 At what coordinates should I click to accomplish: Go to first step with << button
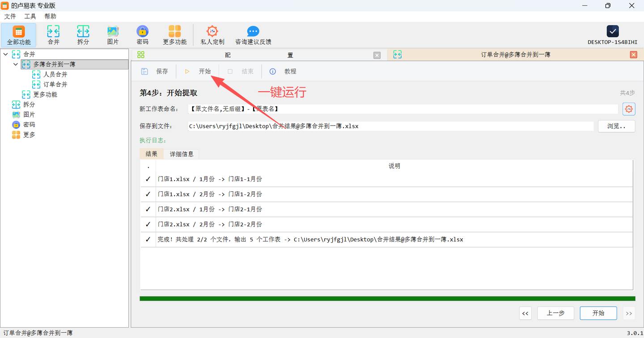[x=525, y=313]
